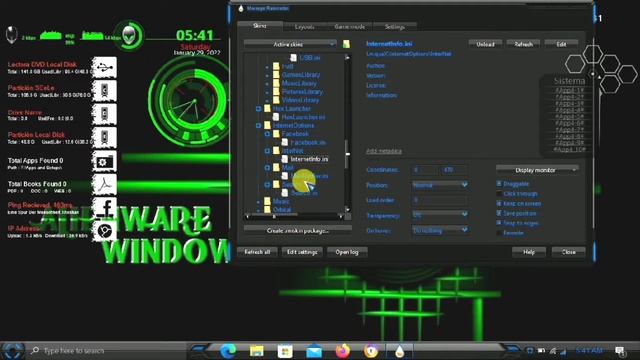
Task: Click the skin tree horizontal scrollbar
Action: [295, 217]
